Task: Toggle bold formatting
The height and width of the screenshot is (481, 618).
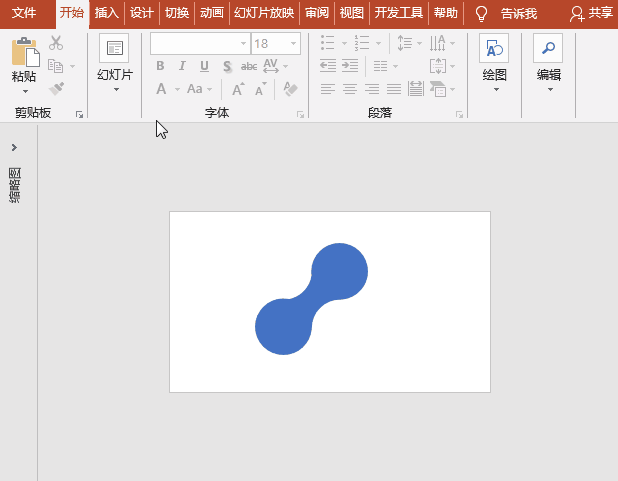Action: (160, 67)
